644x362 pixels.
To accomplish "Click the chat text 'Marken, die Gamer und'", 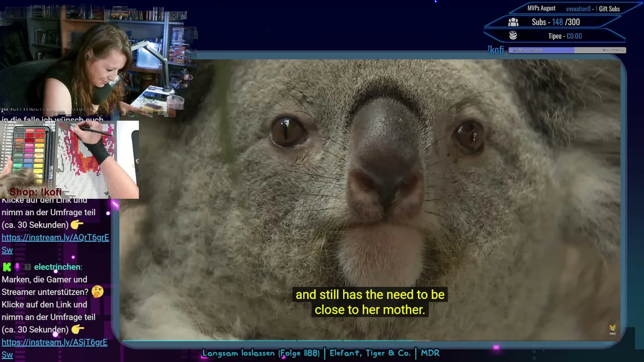I will tap(44, 280).
